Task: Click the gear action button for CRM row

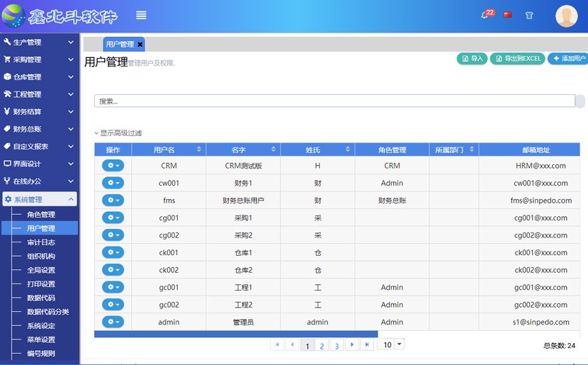Action: (113, 166)
